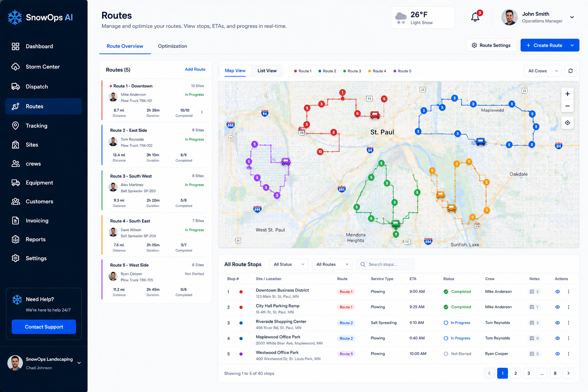Open row options for Downtown Business District
Screen dimensions: 588x392
(568, 292)
